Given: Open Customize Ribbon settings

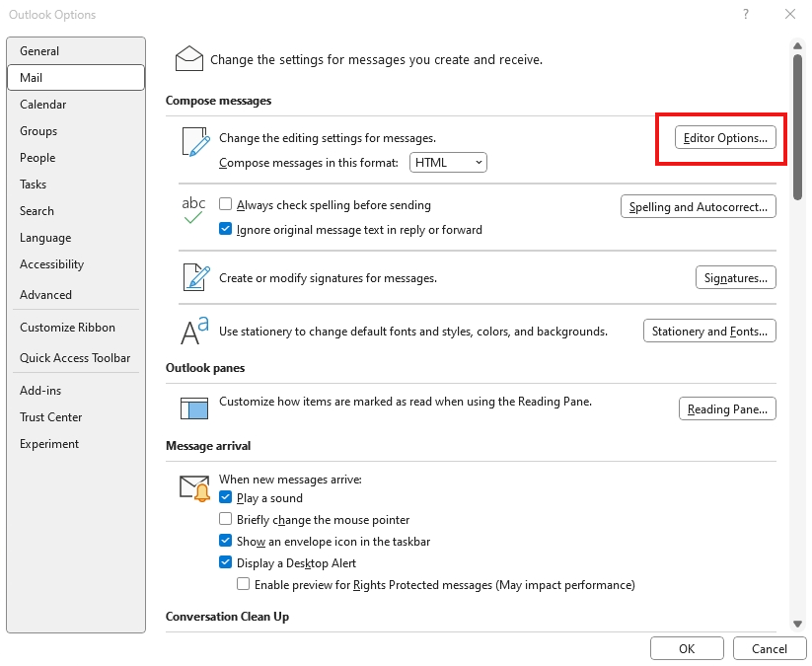Looking at the screenshot, I should [x=76, y=328].
